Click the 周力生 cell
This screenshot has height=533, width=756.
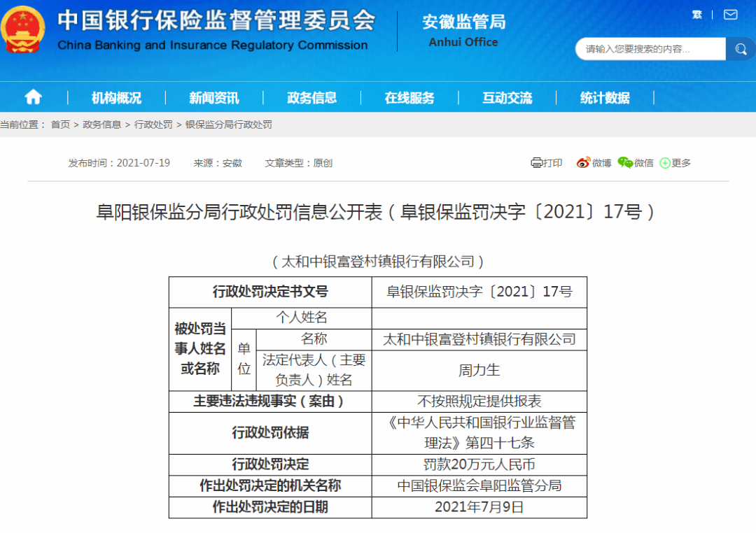coord(479,370)
